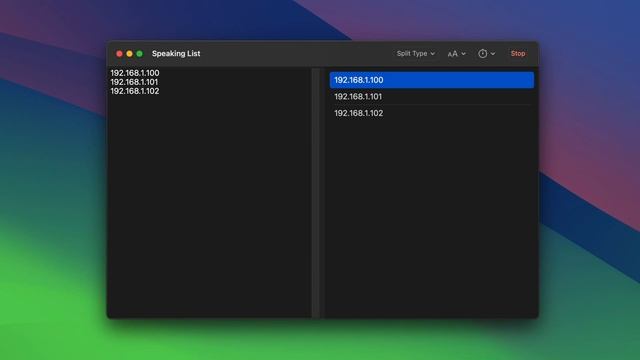Viewport: 640px width, 360px height.
Task: Click the pane splitter between editor and list
Action: point(316,193)
